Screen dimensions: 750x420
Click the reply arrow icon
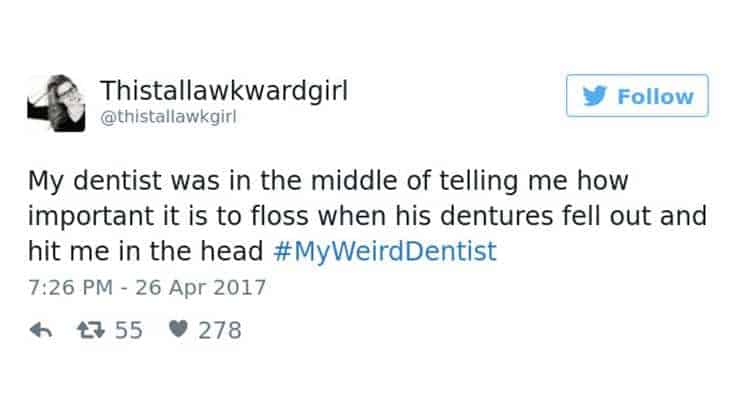click(40, 329)
